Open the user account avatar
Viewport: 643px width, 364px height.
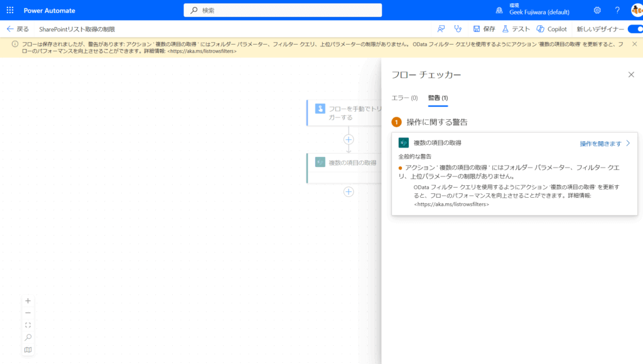tap(637, 10)
